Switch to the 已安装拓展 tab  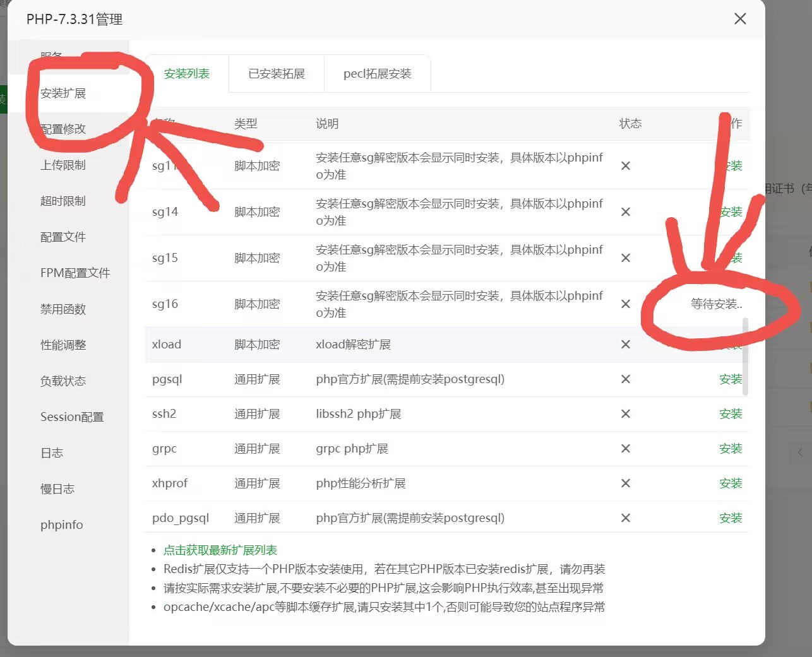click(x=276, y=73)
